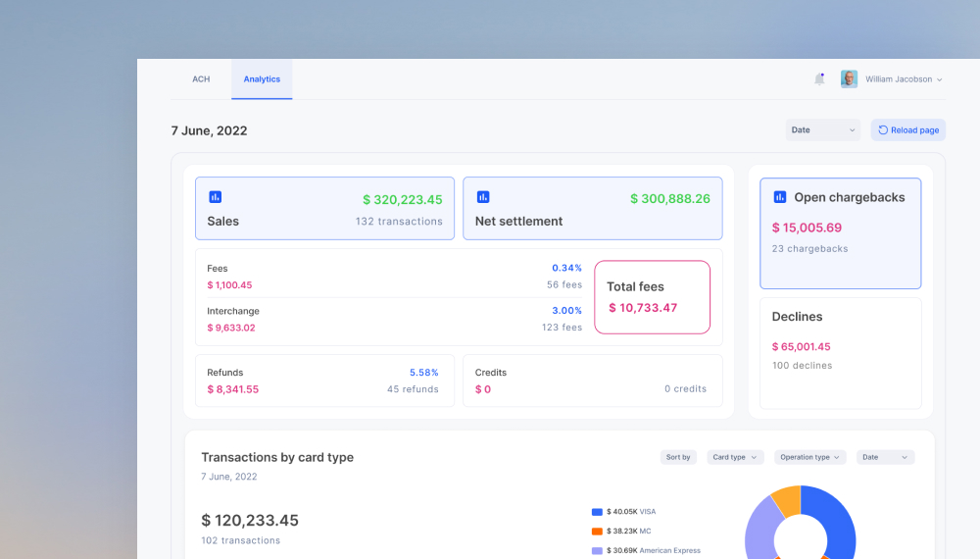The image size is (980, 559).
Task: Click the Open chargebacks amount $ 15,005.69
Action: (x=807, y=228)
